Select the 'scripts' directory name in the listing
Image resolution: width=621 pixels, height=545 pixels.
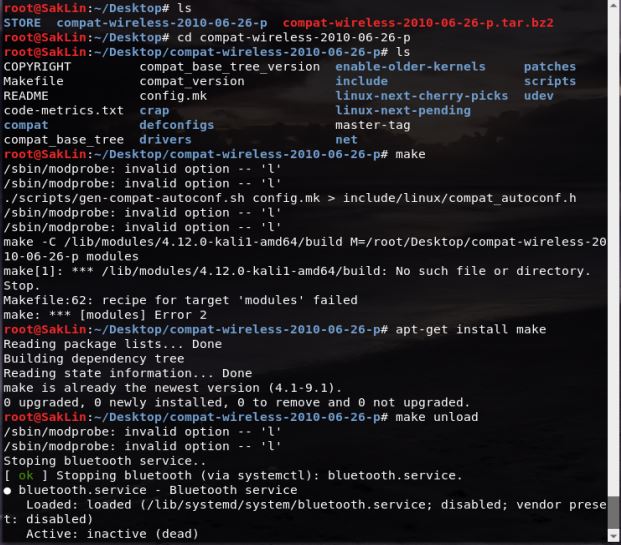[x=550, y=81]
